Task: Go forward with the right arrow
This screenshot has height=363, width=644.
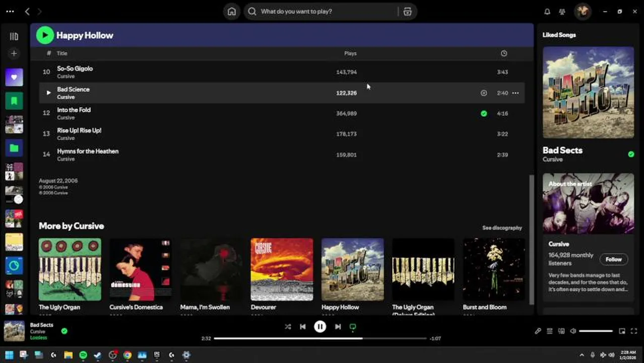Action: (x=40, y=11)
